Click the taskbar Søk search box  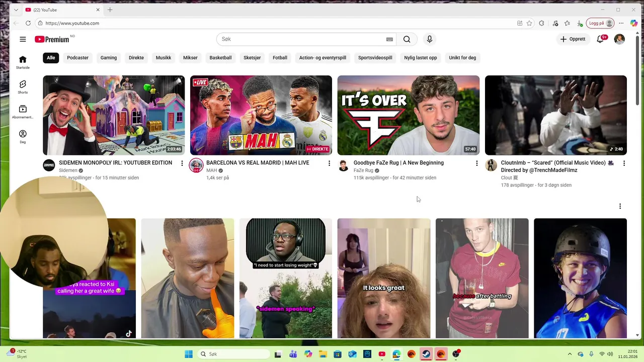click(x=233, y=354)
